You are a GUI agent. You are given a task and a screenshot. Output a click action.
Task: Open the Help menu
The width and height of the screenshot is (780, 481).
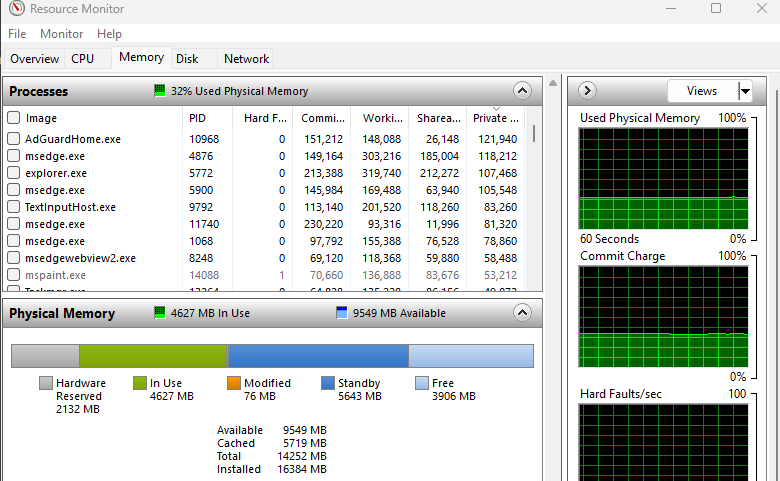coord(109,34)
